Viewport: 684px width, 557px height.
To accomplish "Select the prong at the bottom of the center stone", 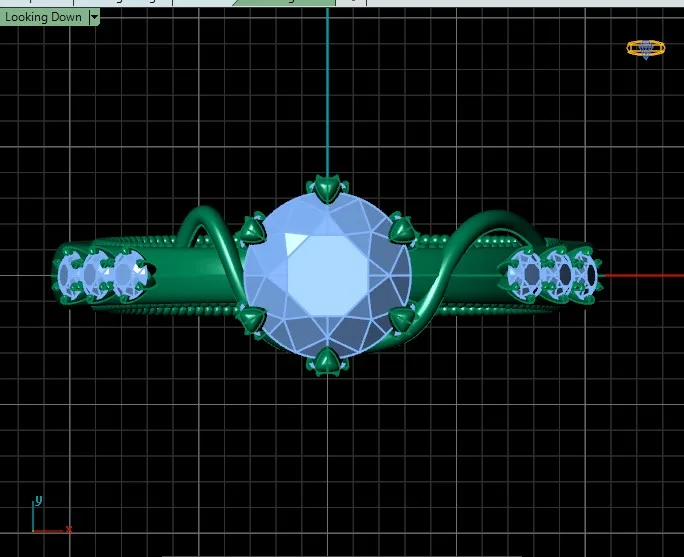I will 327,362.
